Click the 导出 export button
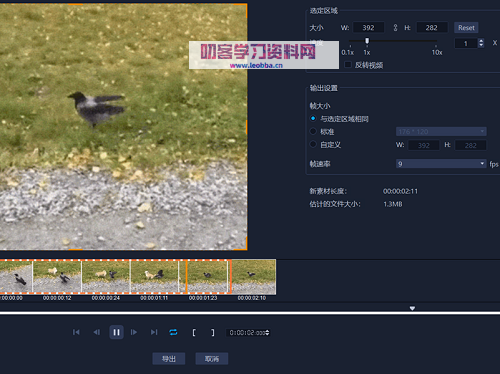This screenshot has height=374, width=500. coord(169,359)
